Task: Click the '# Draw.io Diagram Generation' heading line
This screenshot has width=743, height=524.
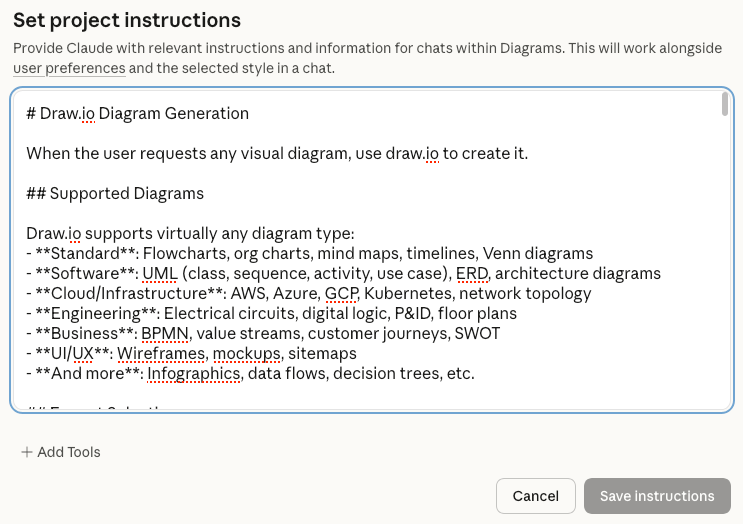Action: (x=137, y=114)
